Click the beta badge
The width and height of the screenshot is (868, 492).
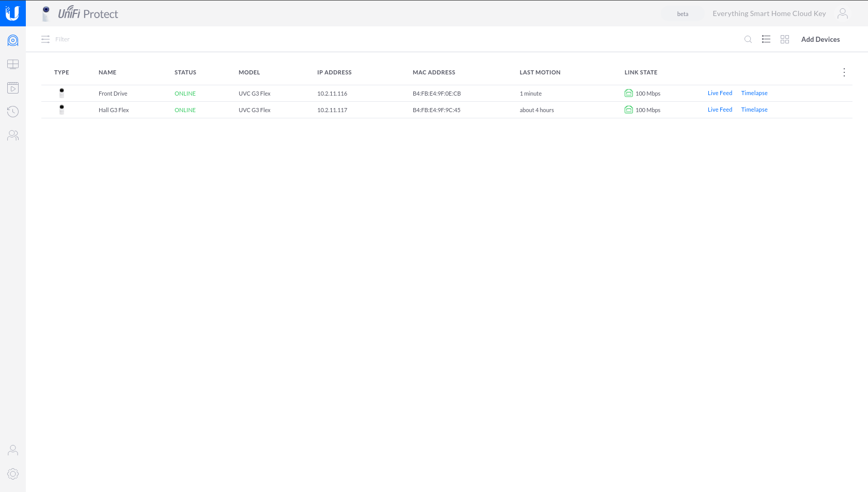pyautogui.click(x=683, y=14)
